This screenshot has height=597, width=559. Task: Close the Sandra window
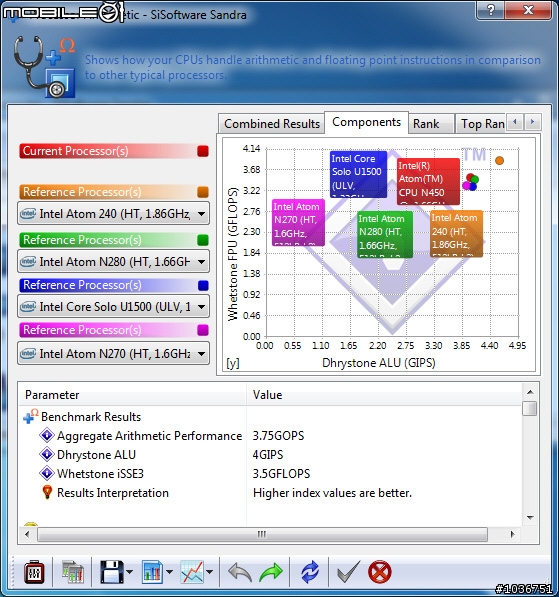[529, 10]
